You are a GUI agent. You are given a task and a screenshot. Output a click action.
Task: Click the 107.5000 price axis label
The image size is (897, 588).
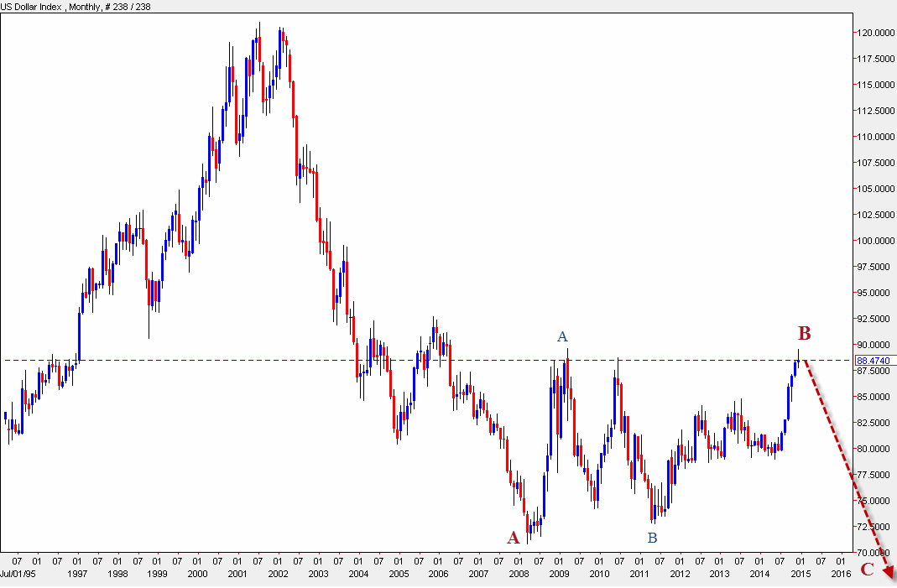pyautogui.click(x=874, y=163)
